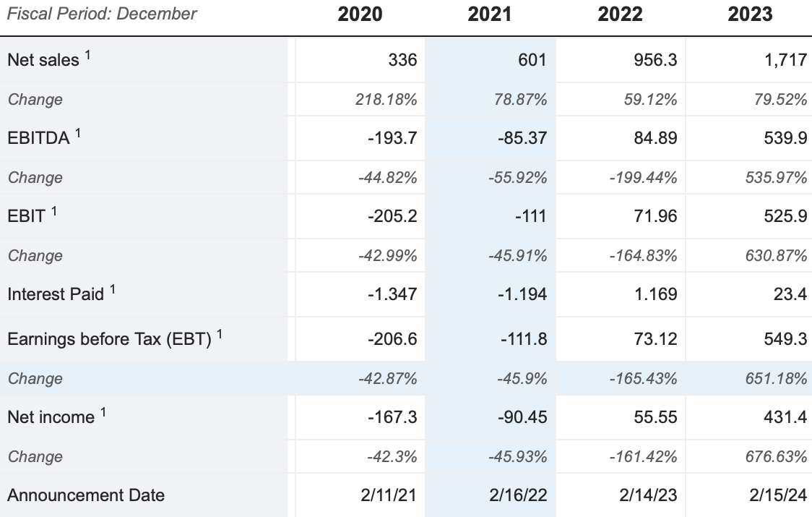Select the EBITDA row label

pos(39,138)
